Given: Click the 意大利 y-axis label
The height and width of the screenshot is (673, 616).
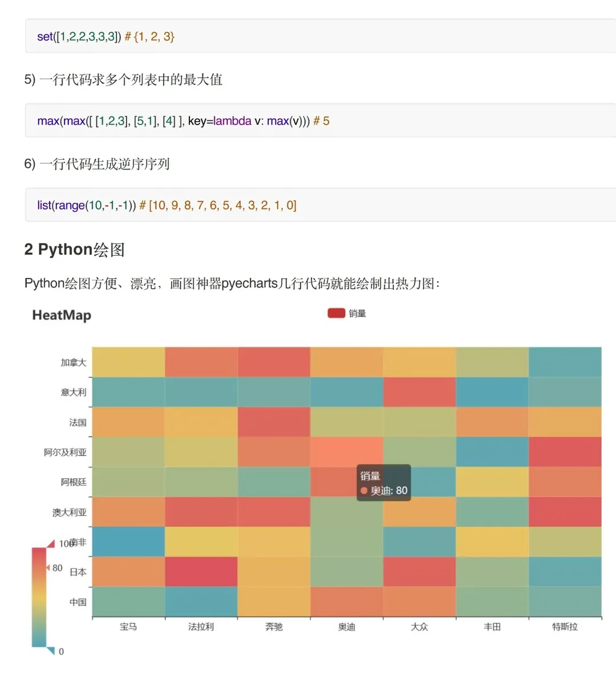Looking at the screenshot, I should click(74, 392).
